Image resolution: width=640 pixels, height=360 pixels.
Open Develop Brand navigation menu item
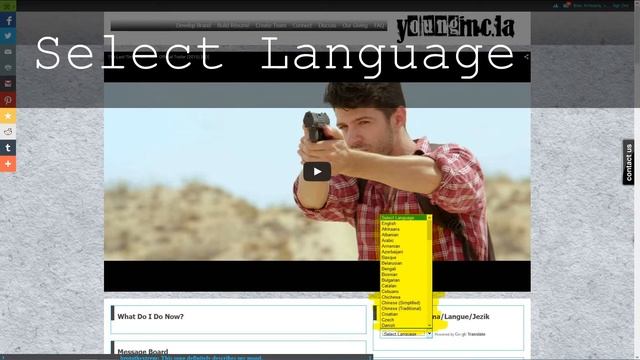193,25
